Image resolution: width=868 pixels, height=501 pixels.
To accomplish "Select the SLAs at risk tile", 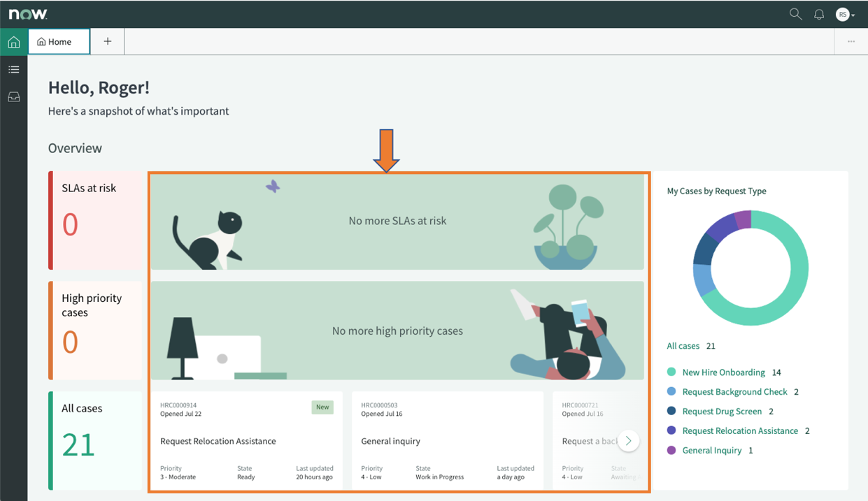I will pyautogui.click(x=95, y=220).
